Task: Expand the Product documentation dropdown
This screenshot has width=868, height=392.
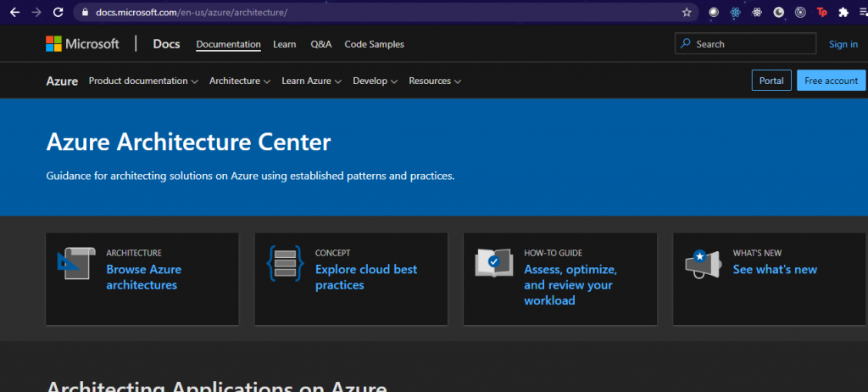Action: click(x=142, y=81)
